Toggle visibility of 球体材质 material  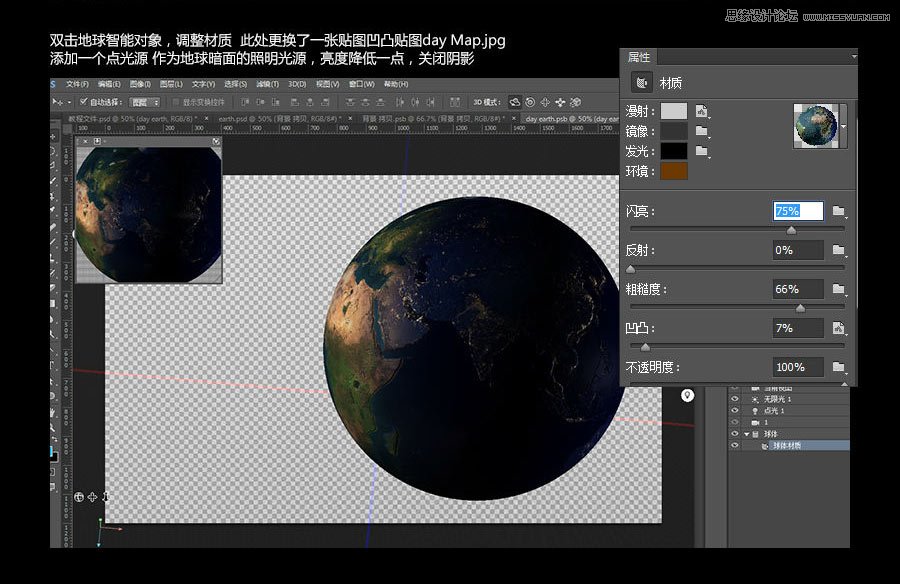pyautogui.click(x=735, y=446)
